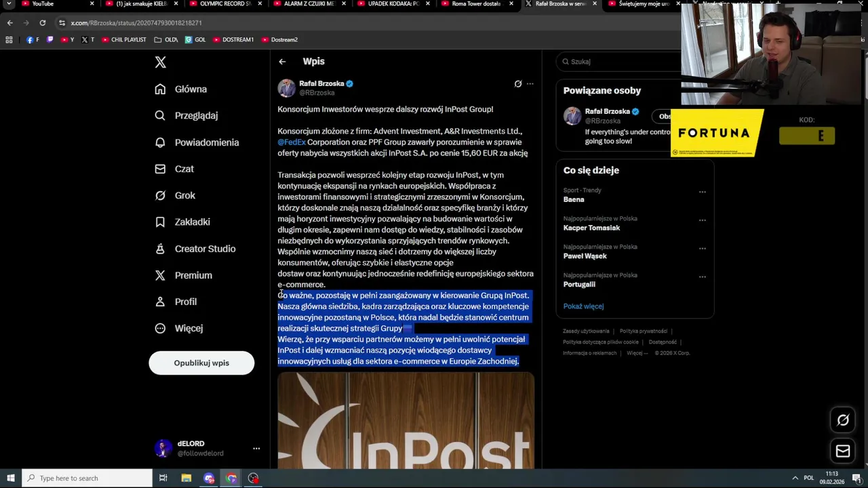Click browser back button

click(9, 23)
